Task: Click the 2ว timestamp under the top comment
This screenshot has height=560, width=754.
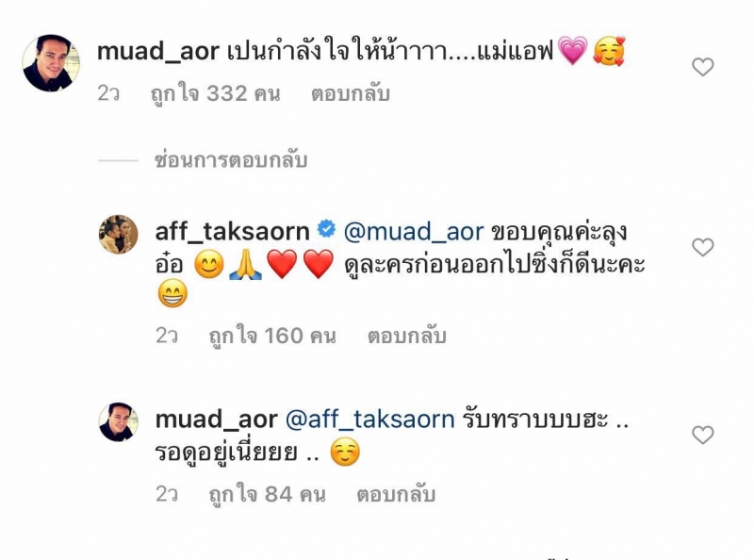Action: point(108,93)
